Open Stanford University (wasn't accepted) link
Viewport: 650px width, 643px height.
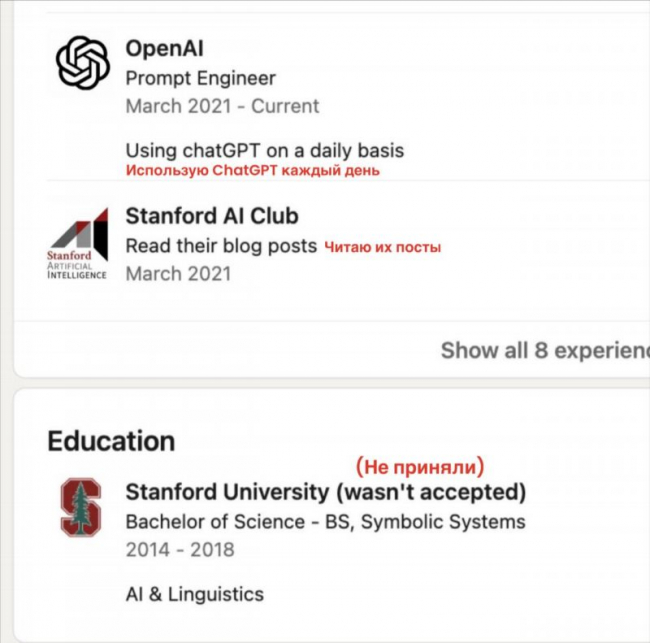pyautogui.click(x=326, y=492)
